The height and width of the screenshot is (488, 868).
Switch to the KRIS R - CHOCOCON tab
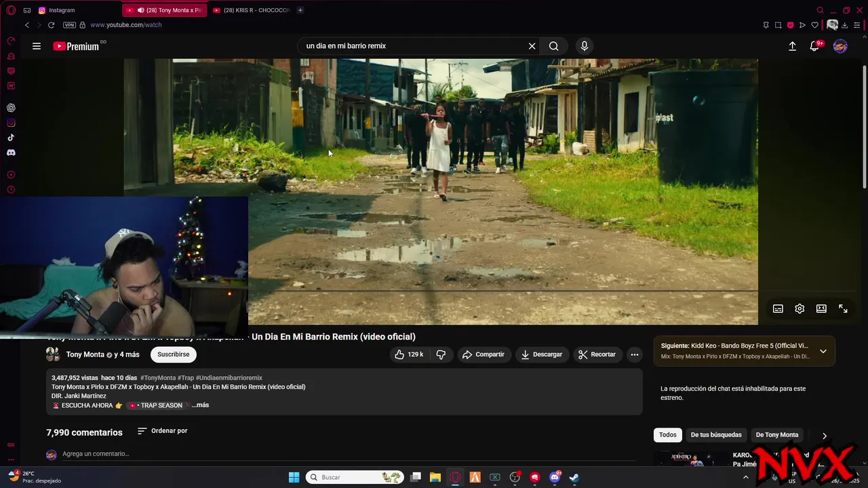coord(251,10)
